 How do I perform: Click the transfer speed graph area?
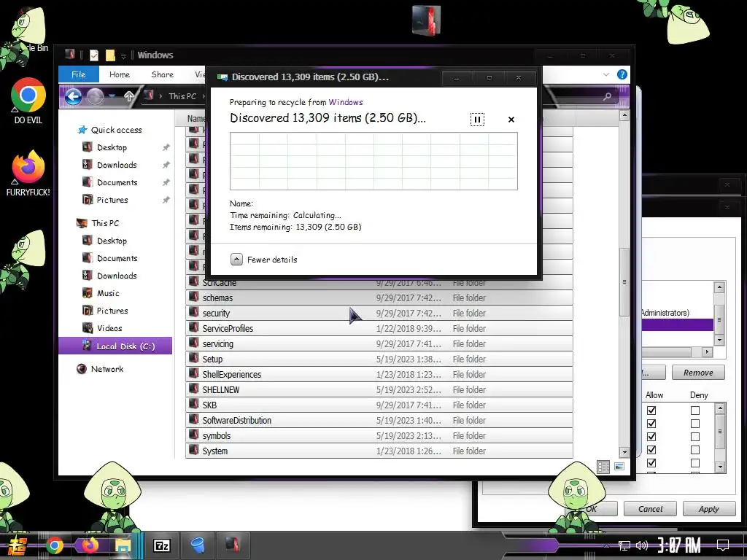[373, 161]
